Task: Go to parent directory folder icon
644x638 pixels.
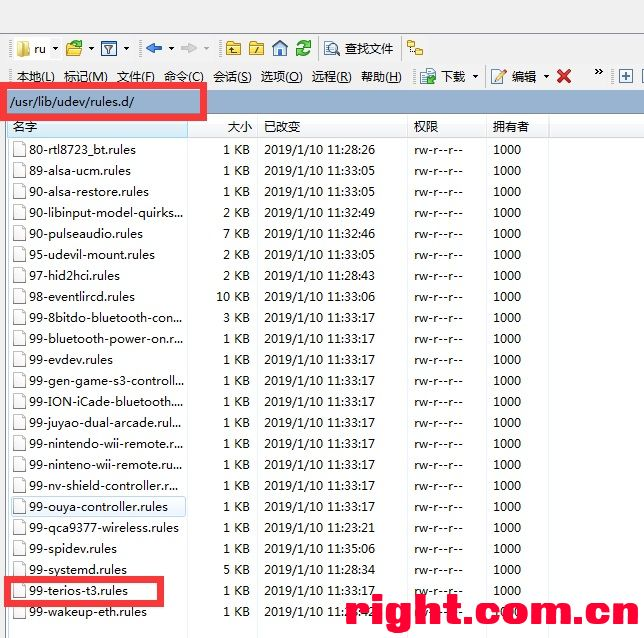Action: [233, 48]
